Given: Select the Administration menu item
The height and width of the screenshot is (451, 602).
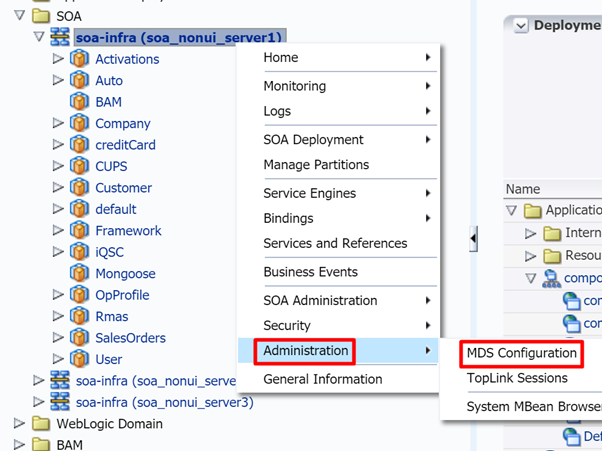Looking at the screenshot, I should click(x=338, y=350).
